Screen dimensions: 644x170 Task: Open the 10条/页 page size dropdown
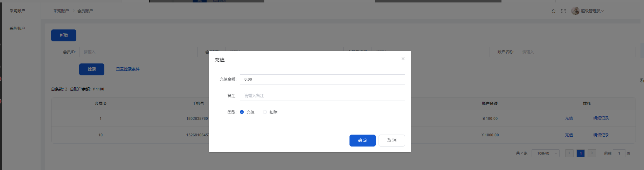pyautogui.click(x=545, y=153)
